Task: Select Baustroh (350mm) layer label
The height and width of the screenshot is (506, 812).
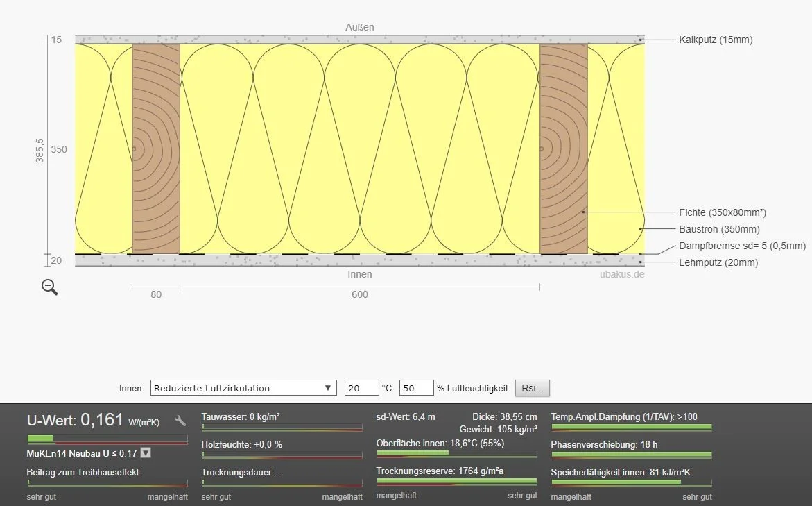Action: [719, 228]
